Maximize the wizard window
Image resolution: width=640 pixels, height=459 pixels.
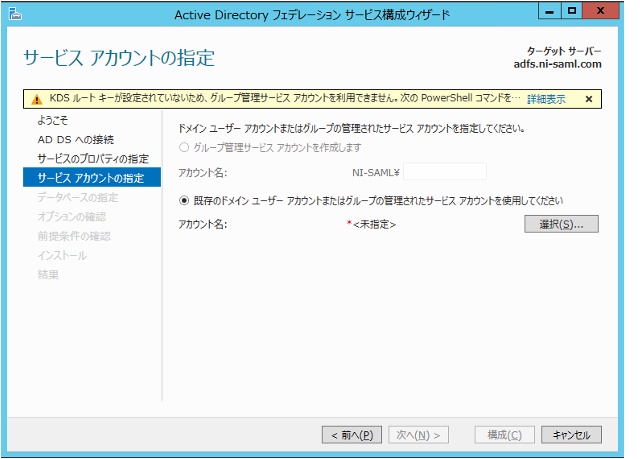click(x=572, y=11)
